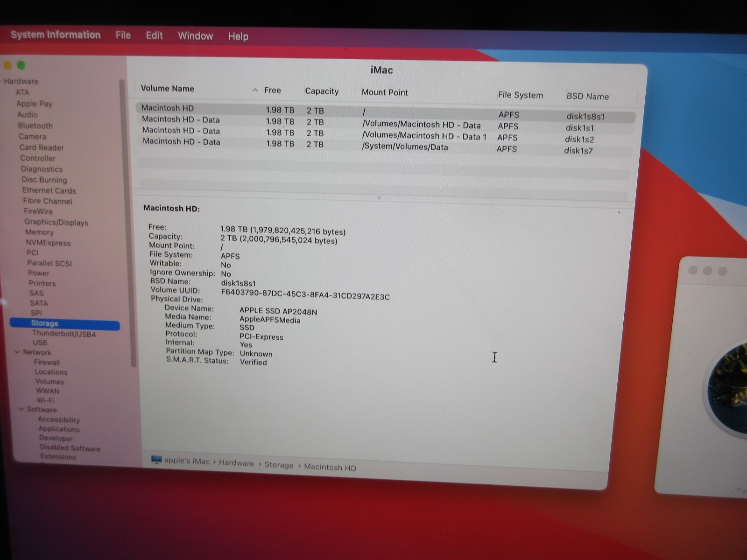Screen dimensions: 747x560
Task: Select SPI in the sidebar
Action: [36, 313]
